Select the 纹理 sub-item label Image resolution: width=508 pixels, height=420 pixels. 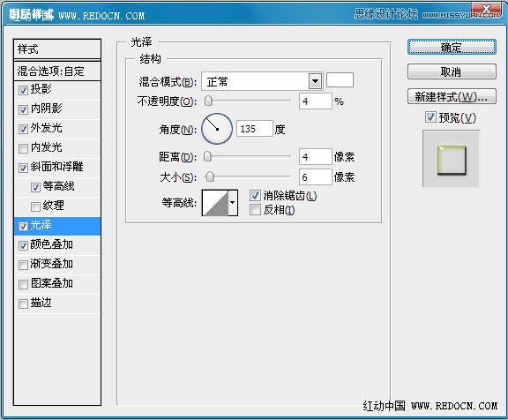(54, 206)
